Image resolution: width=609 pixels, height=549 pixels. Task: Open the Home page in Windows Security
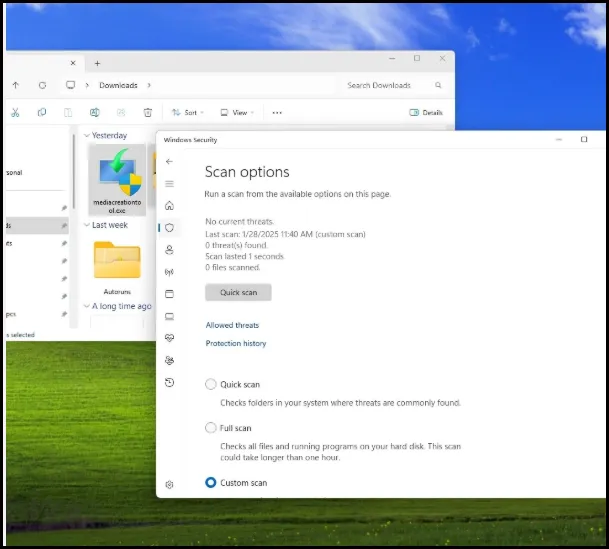pyautogui.click(x=169, y=205)
